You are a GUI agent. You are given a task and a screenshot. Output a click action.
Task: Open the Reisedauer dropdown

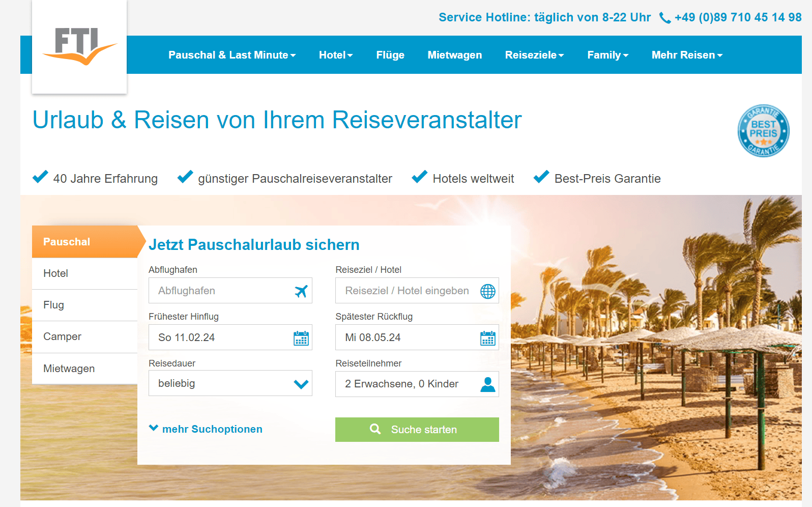(x=230, y=383)
